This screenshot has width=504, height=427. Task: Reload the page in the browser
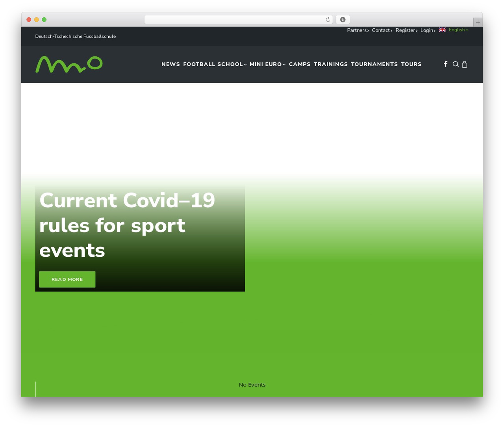[x=328, y=20]
